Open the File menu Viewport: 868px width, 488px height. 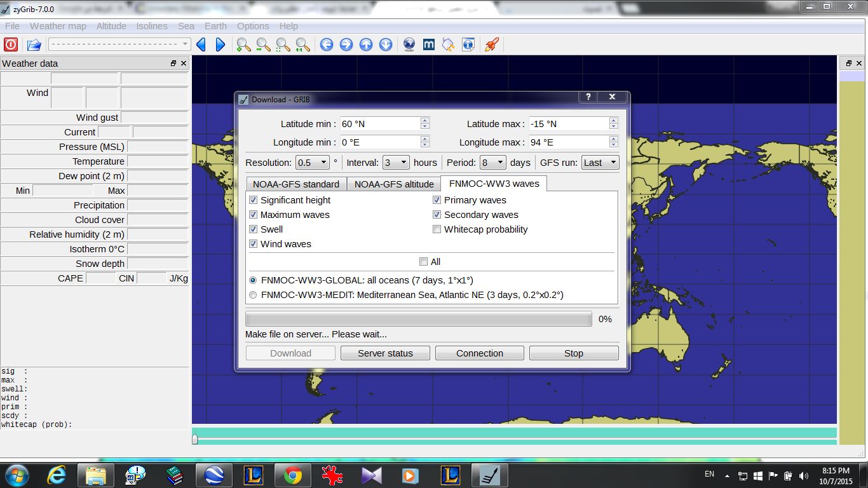tap(12, 26)
